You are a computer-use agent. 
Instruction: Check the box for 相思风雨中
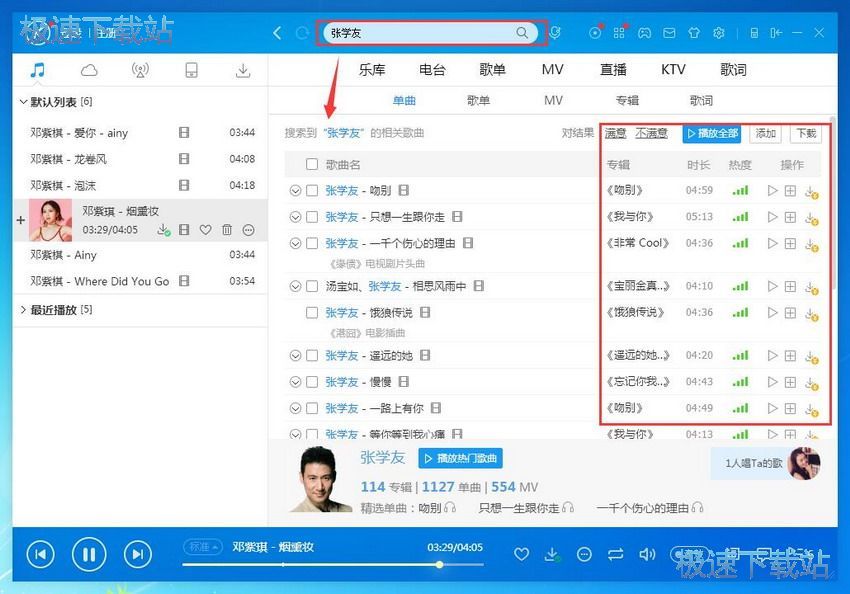[312, 286]
